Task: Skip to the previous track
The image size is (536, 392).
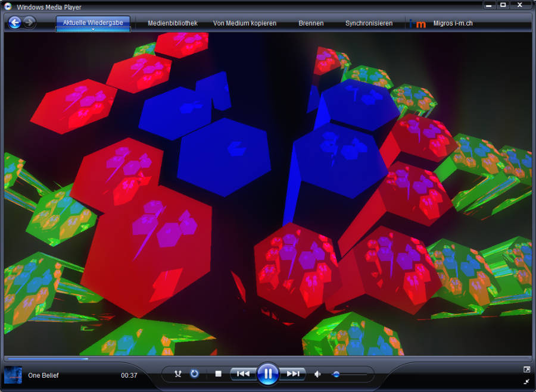Action: click(243, 374)
